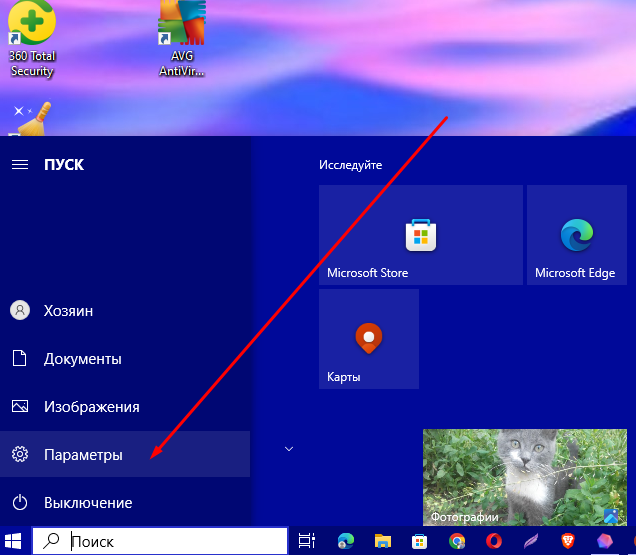Open the AVG AntiVirus desktop shortcut
Viewport: 636px width, 555px height.
pos(182,39)
